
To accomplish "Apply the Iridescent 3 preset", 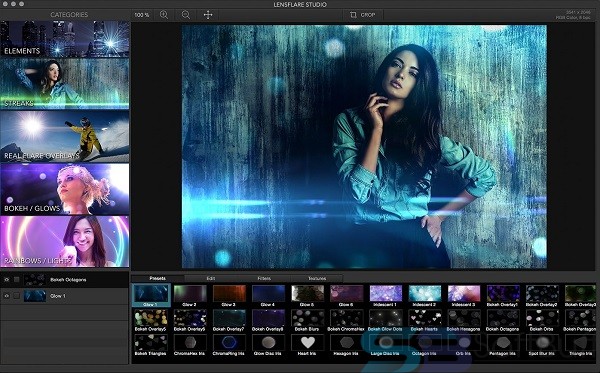I will pyautogui.click(x=464, y=296).
